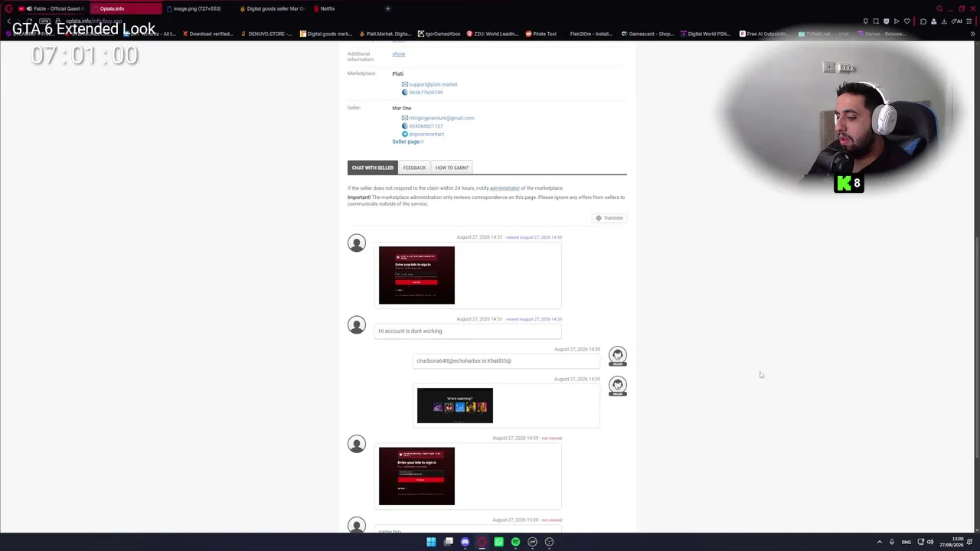Open the Digital World PSN bookmark
Screen dimensions: 980x551
[x=706, y=34]
